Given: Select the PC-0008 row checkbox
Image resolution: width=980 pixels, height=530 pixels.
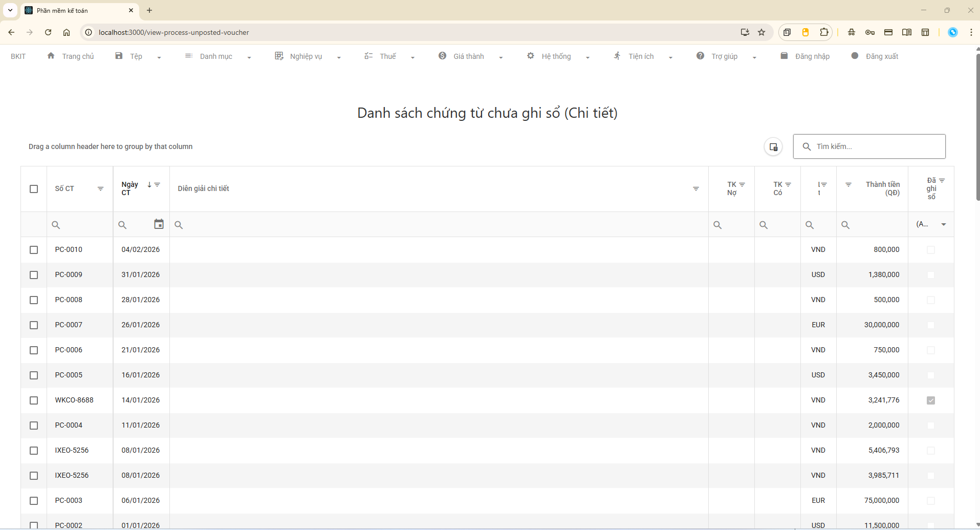Looking at the screenshot, I should click(x=34, y=300).
